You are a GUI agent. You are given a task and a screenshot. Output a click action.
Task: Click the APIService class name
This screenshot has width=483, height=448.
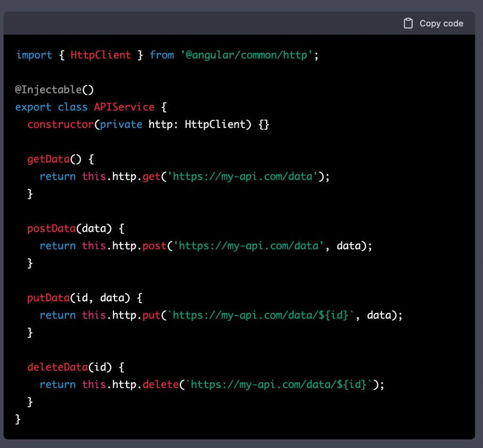pyautogui.click(x=124, y=107)
